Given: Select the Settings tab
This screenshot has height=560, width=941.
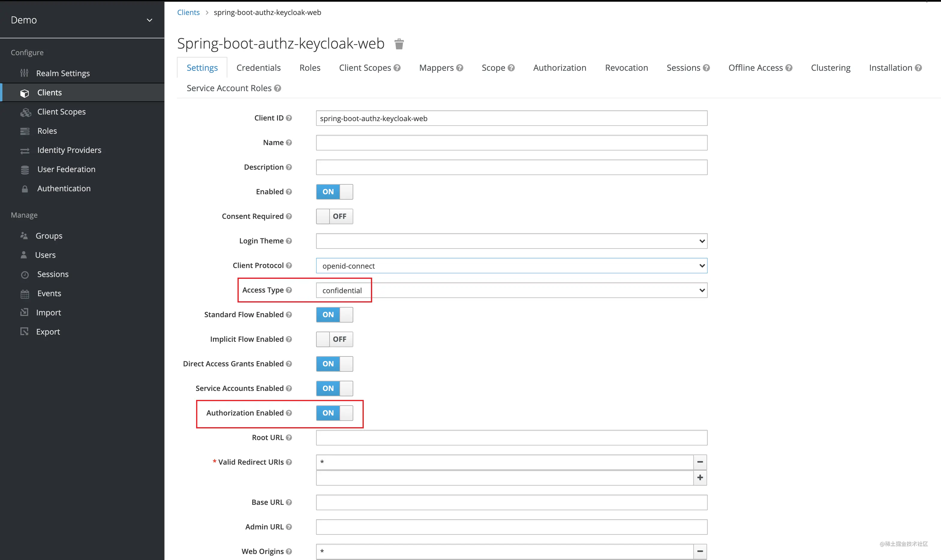Looking at the screenshot, I should [202, 68].
